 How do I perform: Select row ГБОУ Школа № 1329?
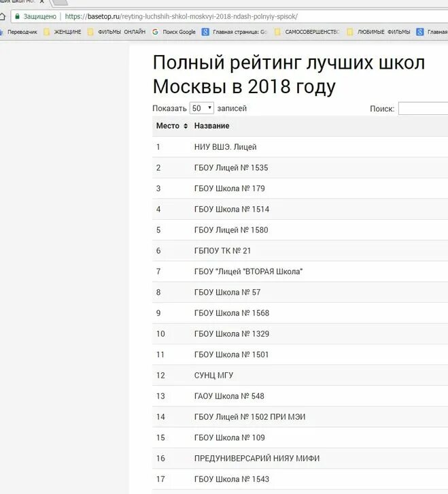tap(300, 334)
